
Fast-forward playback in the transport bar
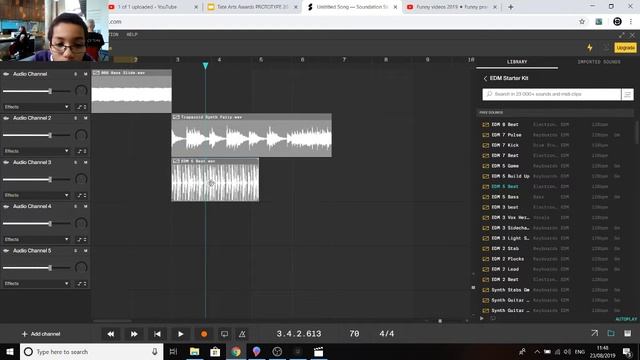pyautogui.click(x=134, y=334)
